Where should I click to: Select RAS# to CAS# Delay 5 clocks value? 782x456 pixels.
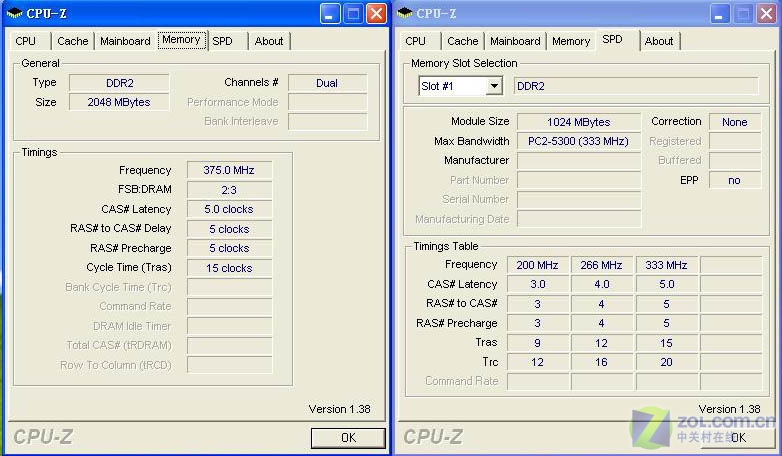pos(229,229)
